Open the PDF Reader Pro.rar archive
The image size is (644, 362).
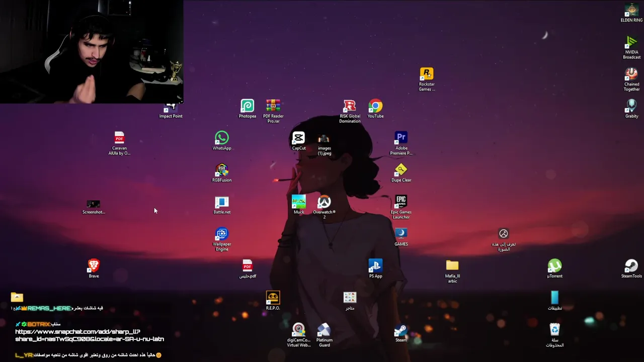[x=273, y=111]
